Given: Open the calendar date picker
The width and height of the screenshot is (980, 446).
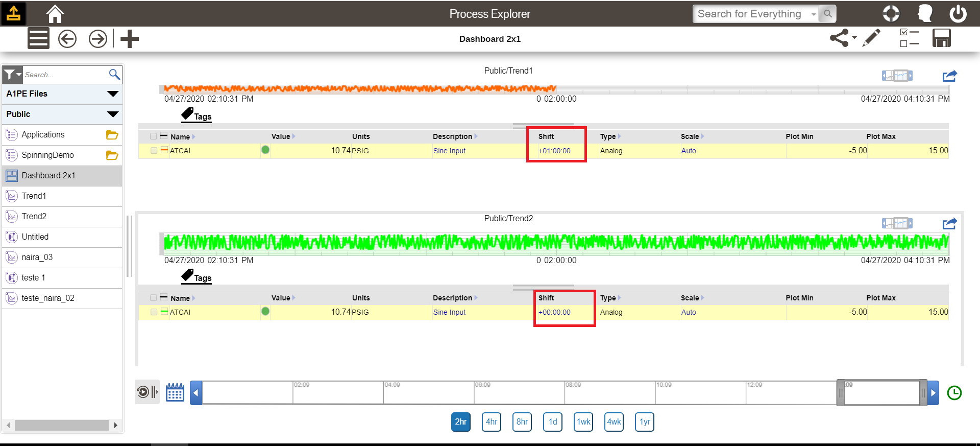Looking at the screenshot, I should point(175,392).
